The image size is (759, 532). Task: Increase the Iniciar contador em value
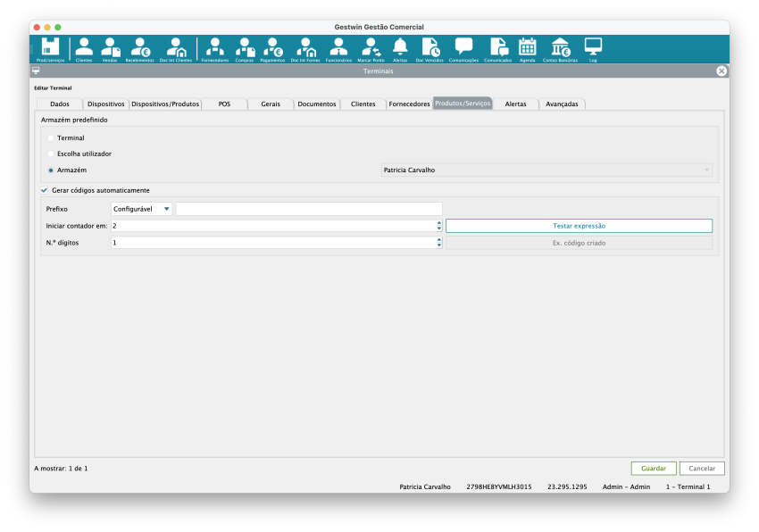click(439, 223)
